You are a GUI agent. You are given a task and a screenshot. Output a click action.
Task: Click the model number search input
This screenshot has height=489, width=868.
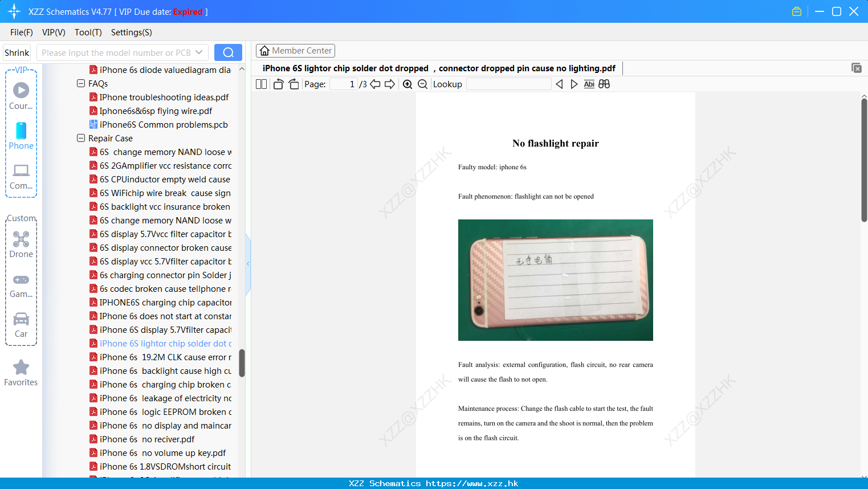point(116,52)
